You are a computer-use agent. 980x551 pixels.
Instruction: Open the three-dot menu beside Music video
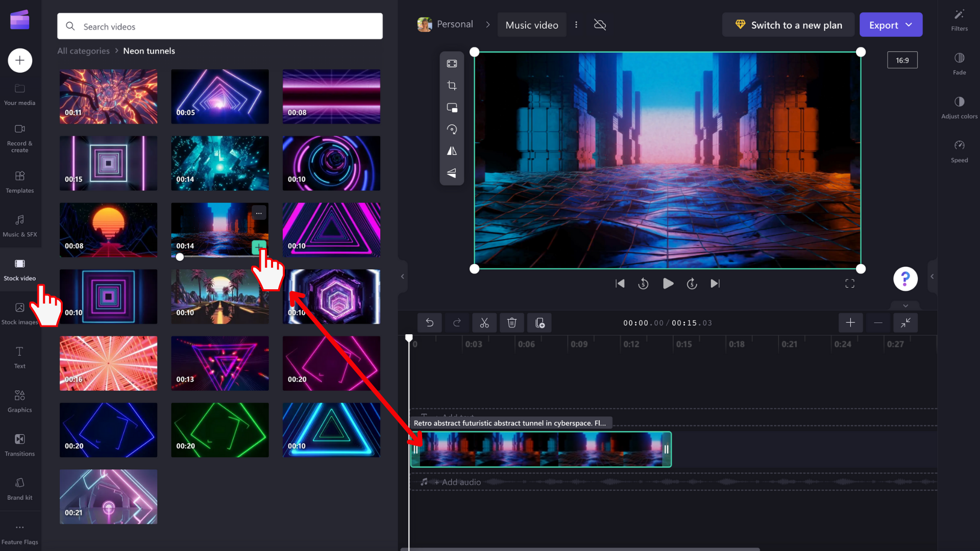[576, 24]
